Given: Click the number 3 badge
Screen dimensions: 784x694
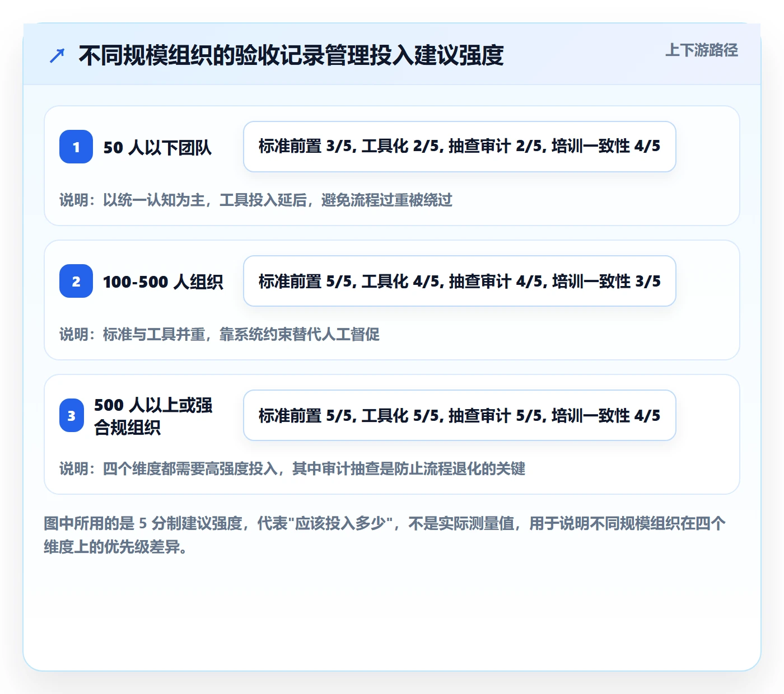Looking at the screenshot, I should pyautogui.click(x=72, y=415).
